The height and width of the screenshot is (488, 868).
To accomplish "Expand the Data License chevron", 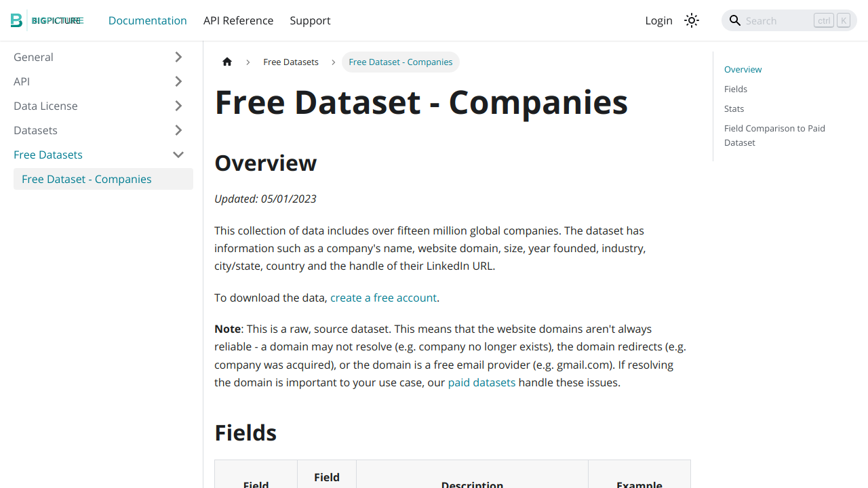I will click(x=178, y=106).
